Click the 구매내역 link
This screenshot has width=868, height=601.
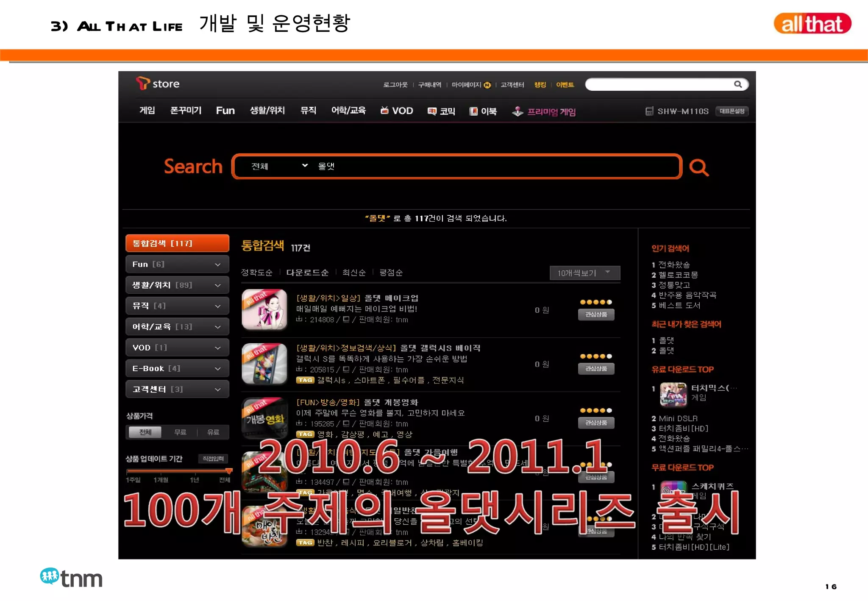click(x=429, y=85)
